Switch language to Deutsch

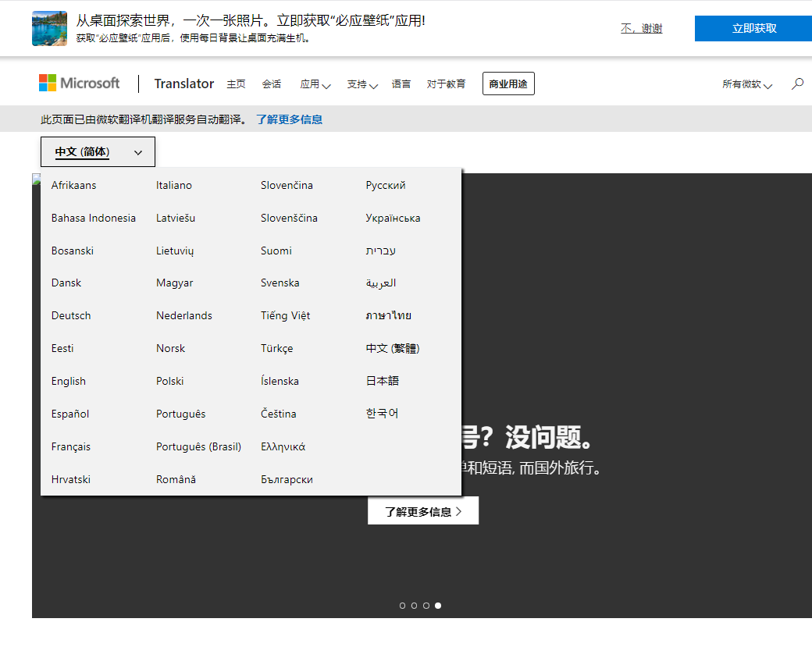pos(71,316)
